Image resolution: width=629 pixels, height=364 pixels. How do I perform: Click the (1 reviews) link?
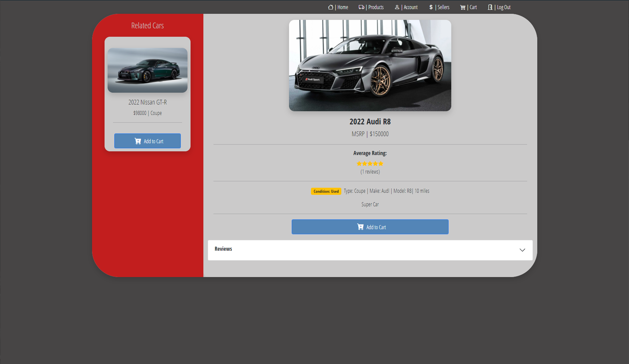[x=370, y=172]
